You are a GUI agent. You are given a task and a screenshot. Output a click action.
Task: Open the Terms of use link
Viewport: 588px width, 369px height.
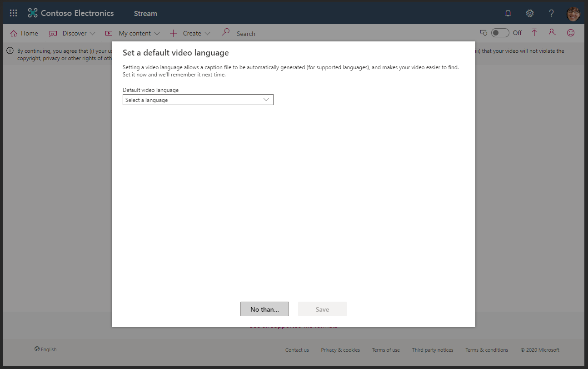(386, 350)
